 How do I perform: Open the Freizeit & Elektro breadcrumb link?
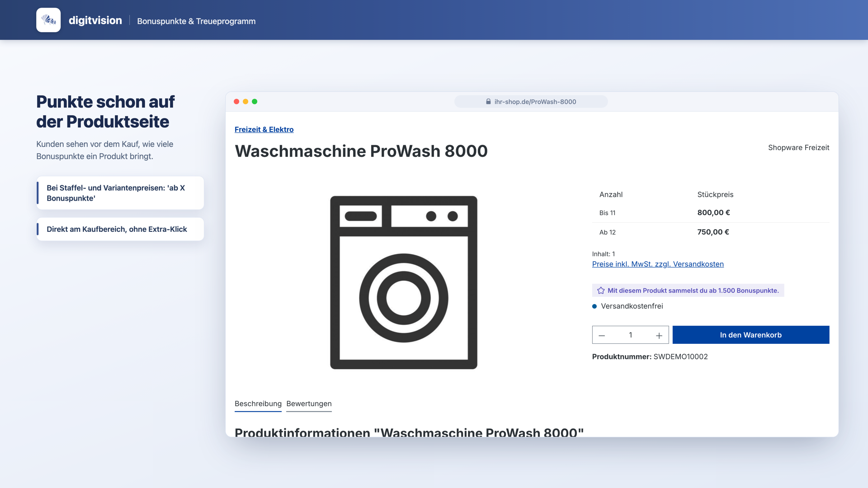click(264, 129)
